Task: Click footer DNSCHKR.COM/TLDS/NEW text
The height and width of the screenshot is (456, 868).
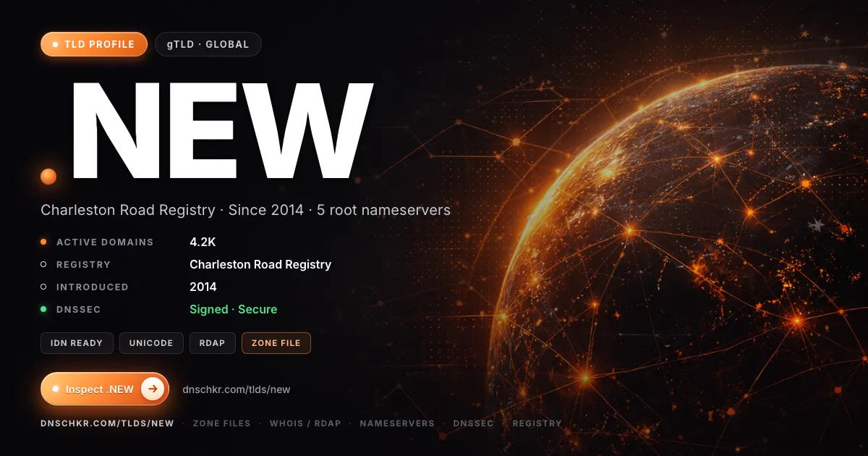Action: pyautogui.click(x=107, y=423)
